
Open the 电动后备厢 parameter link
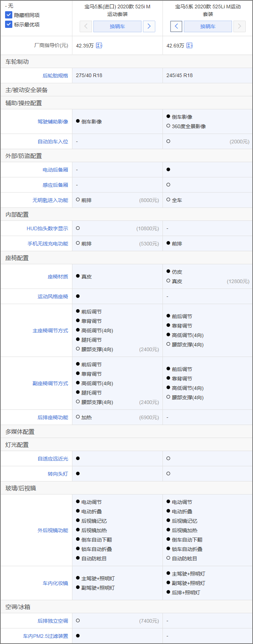tap(55, 170)
